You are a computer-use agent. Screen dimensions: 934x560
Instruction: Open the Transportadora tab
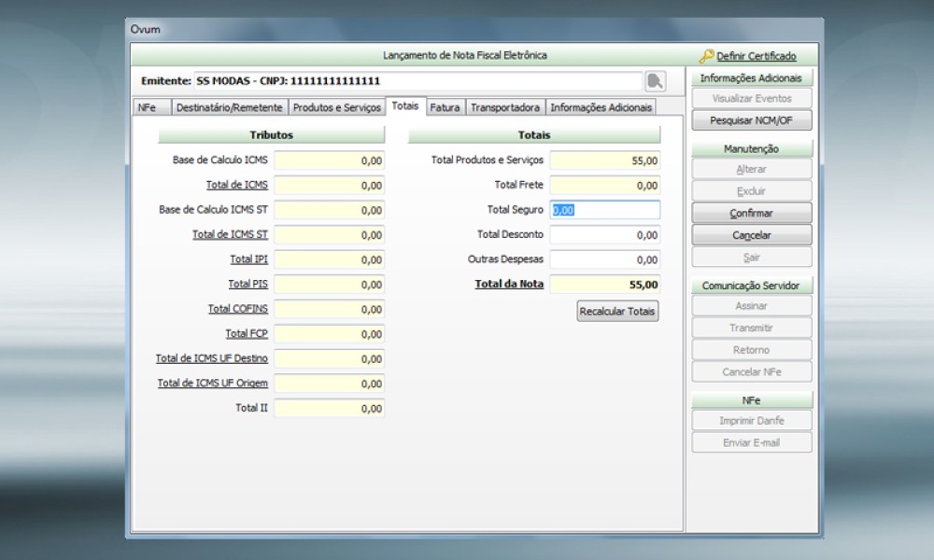click(x=504, y=107)
